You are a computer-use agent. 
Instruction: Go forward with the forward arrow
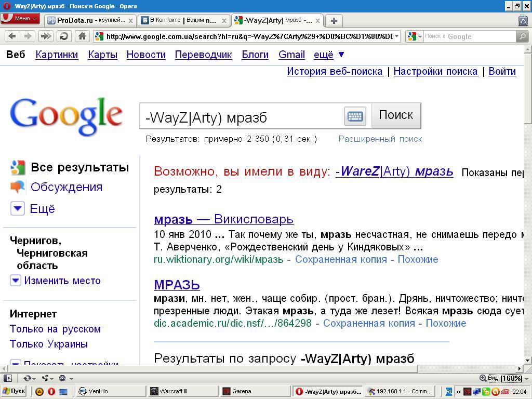(x=28, y=36)
